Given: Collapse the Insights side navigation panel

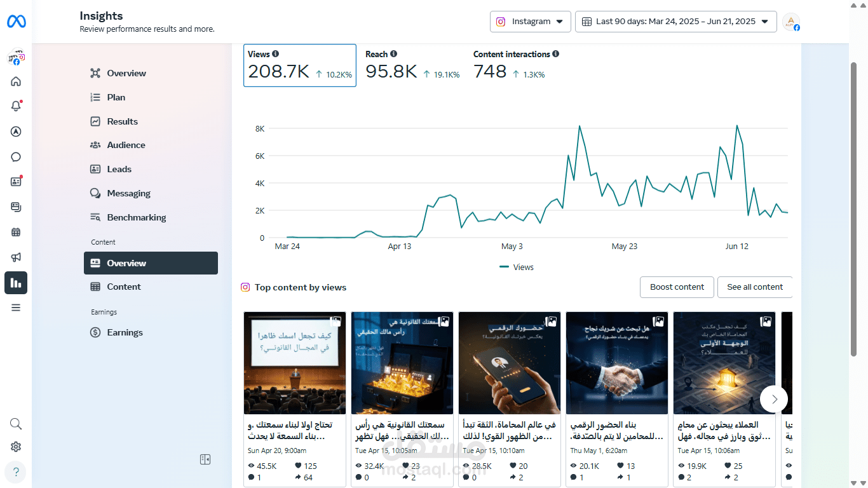Looking at the screenshot, I should coord(205,459).
